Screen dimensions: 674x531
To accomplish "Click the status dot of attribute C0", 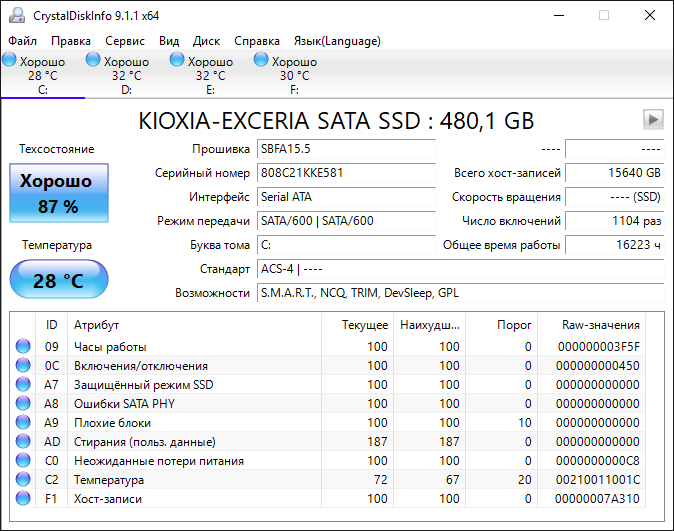I will tap(23, 460).
